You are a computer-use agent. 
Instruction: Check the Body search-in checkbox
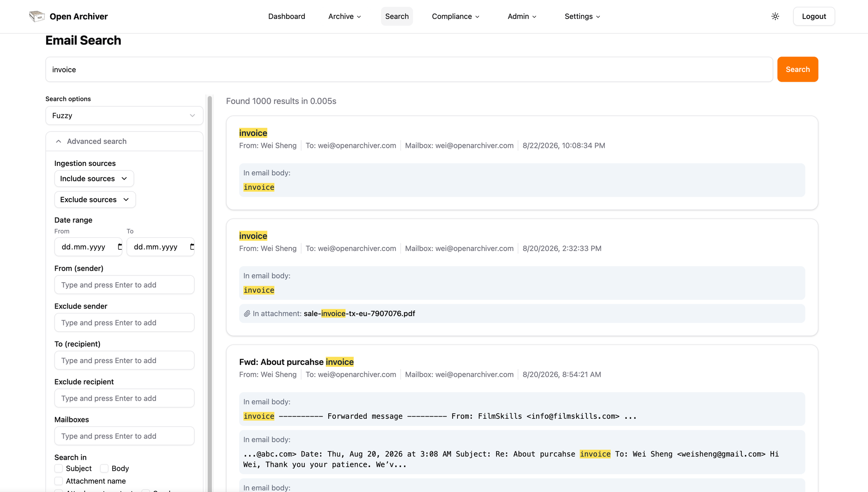tap(104, 468)
